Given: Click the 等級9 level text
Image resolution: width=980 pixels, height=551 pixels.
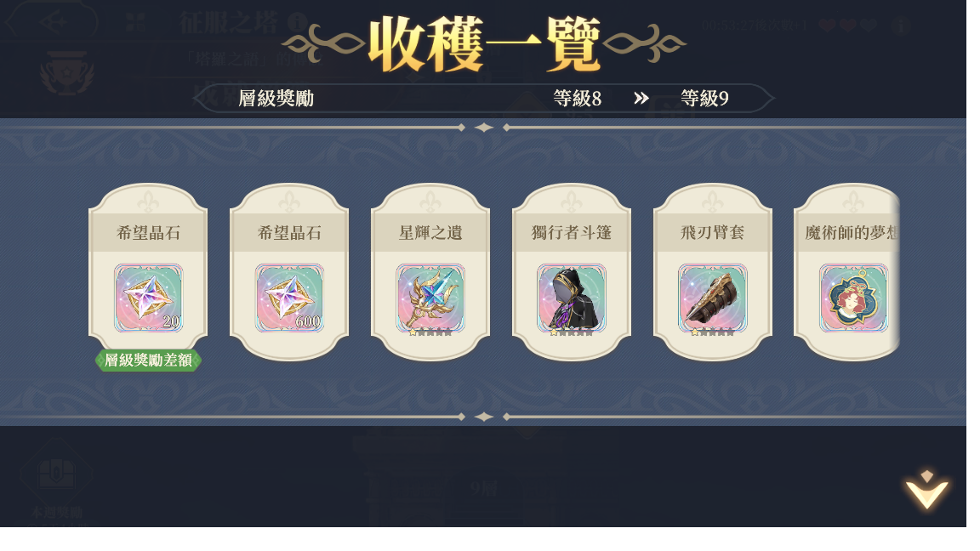Looking at the screenshot, I should (x=704, y=98).
